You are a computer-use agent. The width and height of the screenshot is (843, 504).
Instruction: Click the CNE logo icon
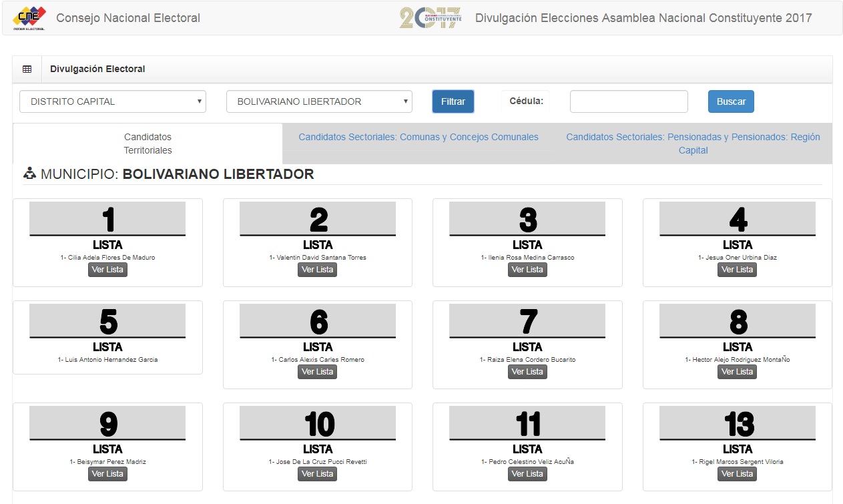point(29,18)
